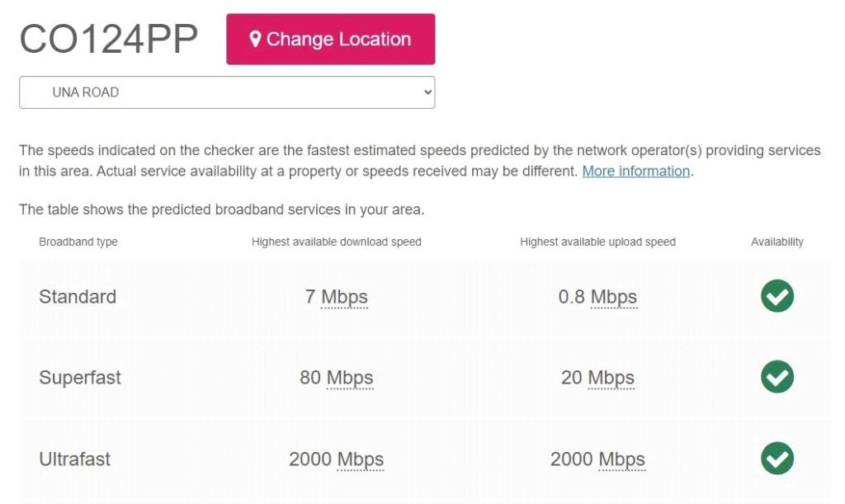Click the availability checkmark beside Ultrafast
Viewport: 845px width, 504px height.
click(x=776, y=459)
